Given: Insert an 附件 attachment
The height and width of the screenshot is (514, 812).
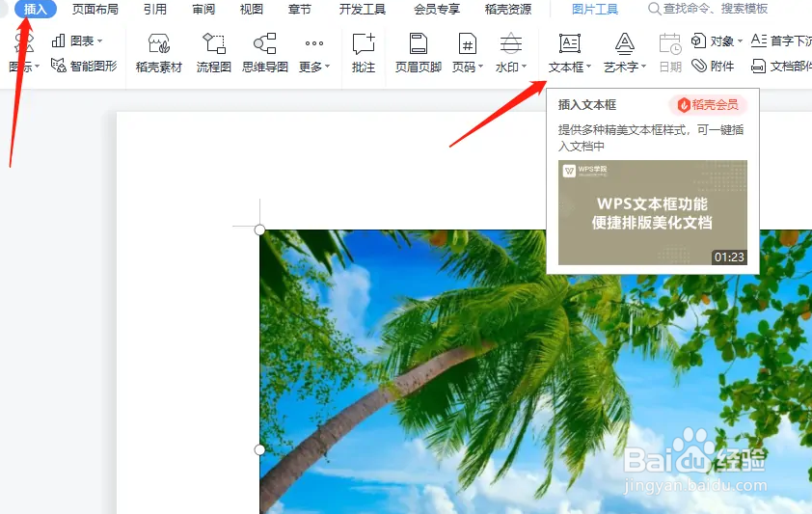Looking at the screenshot, I should [713, 66].
